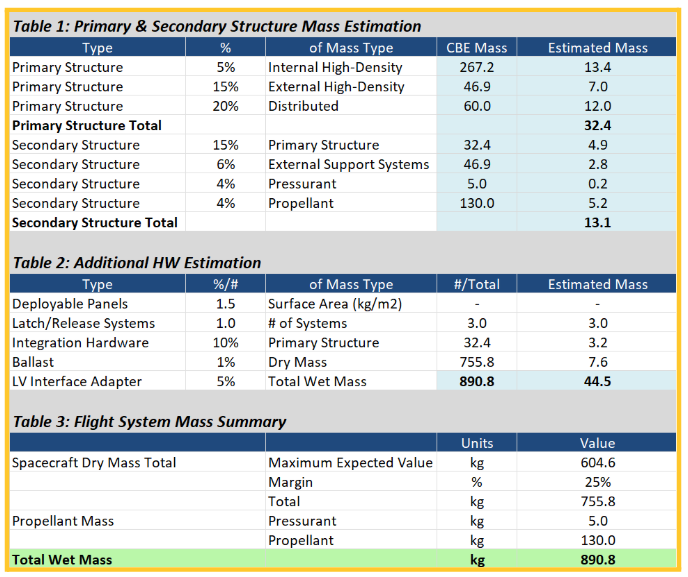The height and width of the screenshot is (577, 688).
Task: Select the Table 3 Flight System Mass Summary title
Action: pos(149,422)
